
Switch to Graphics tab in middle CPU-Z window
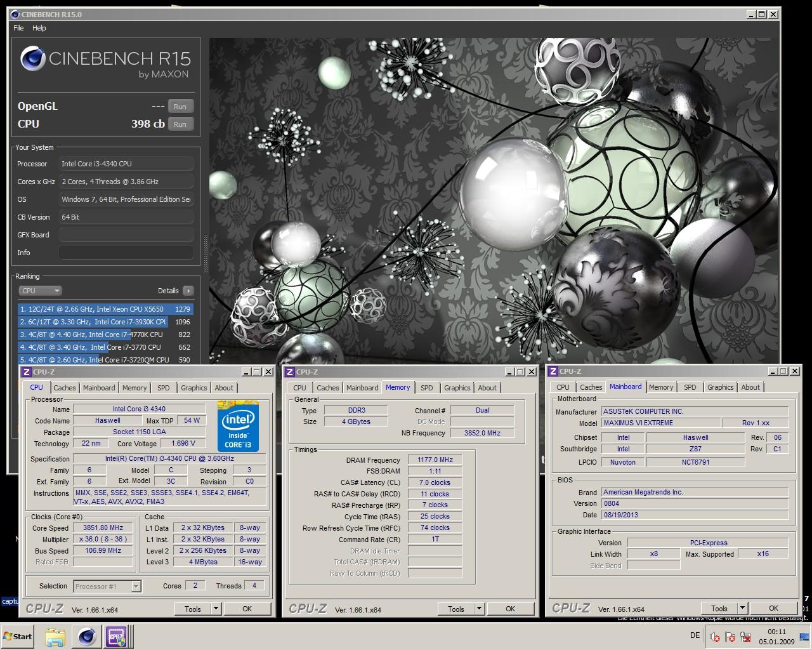[457, 388]
